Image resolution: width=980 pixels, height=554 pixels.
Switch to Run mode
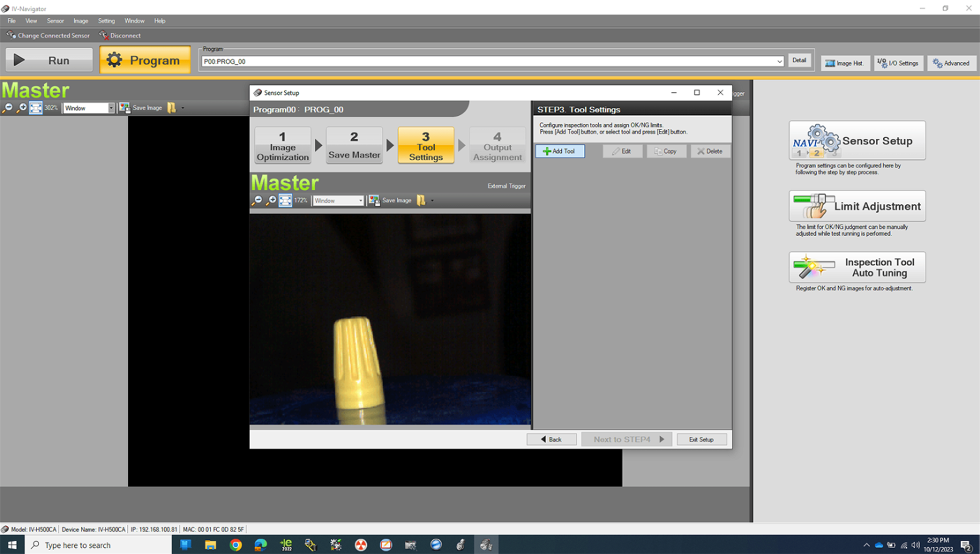(x=49, y=60)
